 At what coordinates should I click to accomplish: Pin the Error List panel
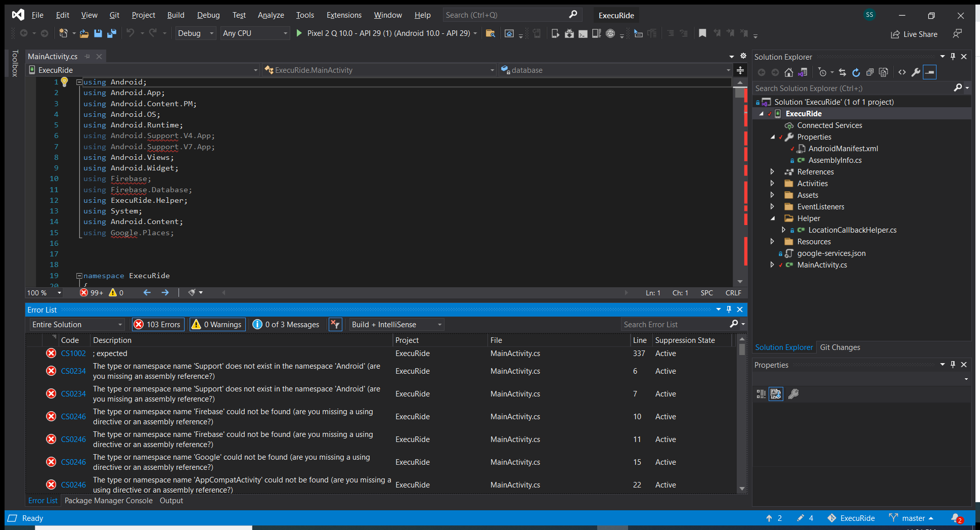pos(729,310)
